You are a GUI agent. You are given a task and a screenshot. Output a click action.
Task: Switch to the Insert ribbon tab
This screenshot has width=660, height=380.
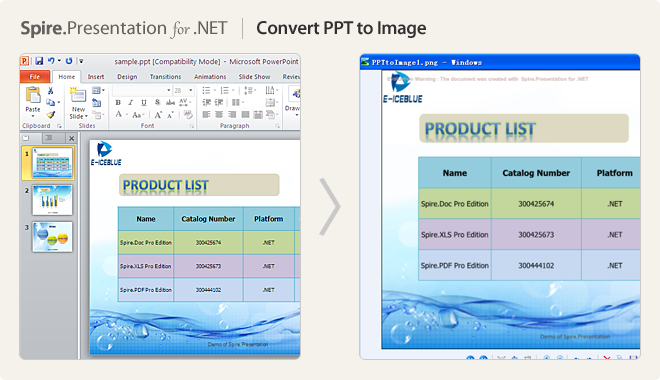tap(96, 77)
